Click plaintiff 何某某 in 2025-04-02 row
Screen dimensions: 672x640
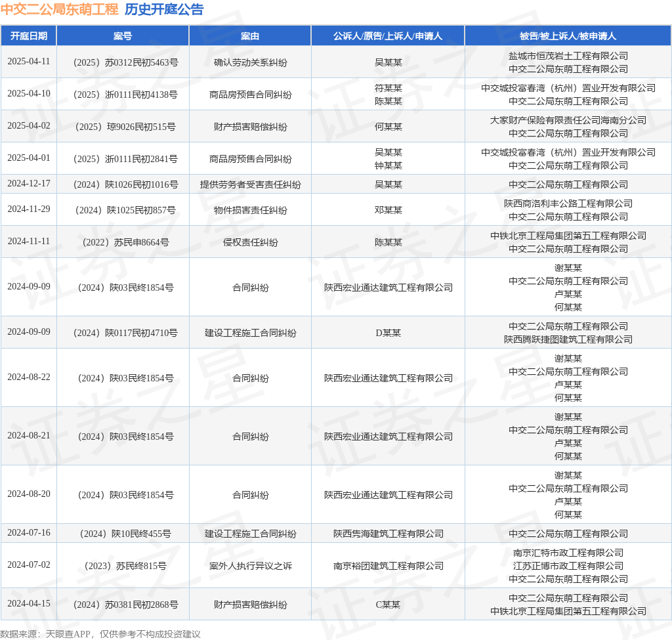pyautogui.click(x=388, y=127)
